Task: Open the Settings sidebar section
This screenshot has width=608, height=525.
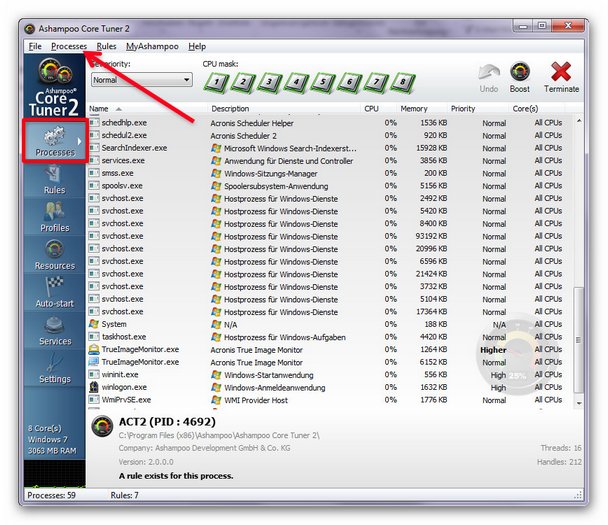Action: [x=55, y=368]
